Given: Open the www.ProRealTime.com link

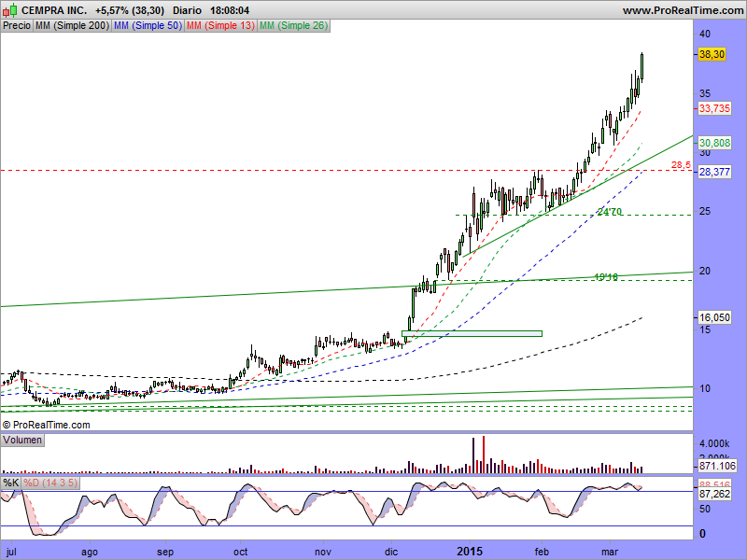Looking at the screenshot, I should 683,10.
